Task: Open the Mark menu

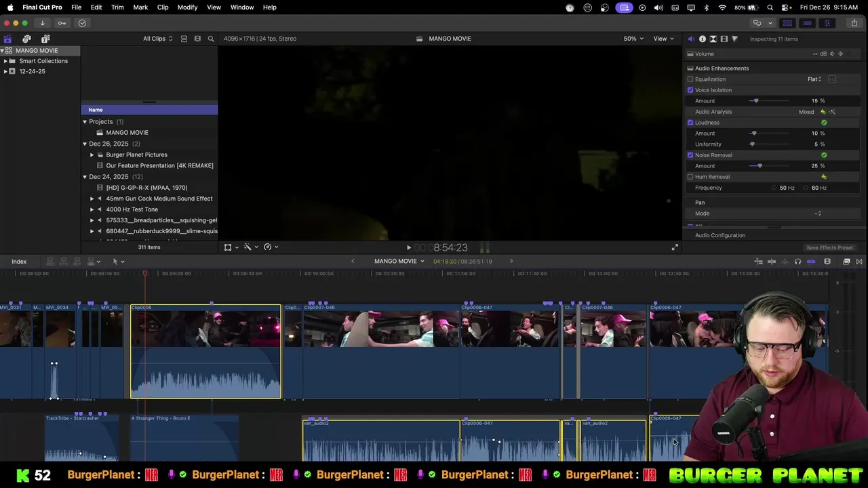Action: click(140, 7)
